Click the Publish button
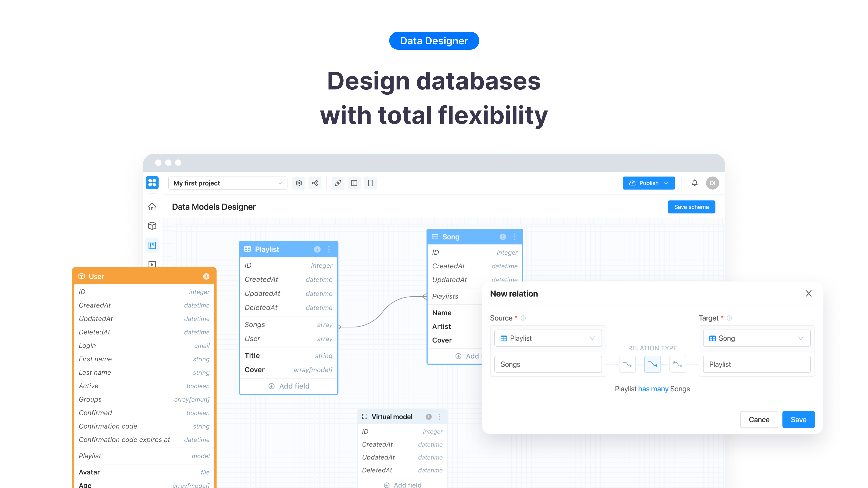 point(648,183)
